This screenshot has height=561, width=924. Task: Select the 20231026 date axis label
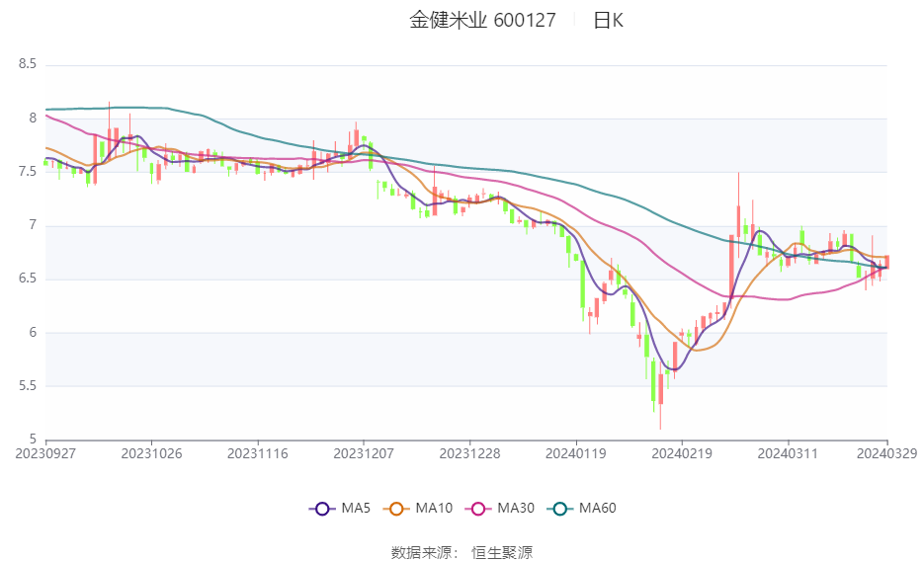point(151,454)
